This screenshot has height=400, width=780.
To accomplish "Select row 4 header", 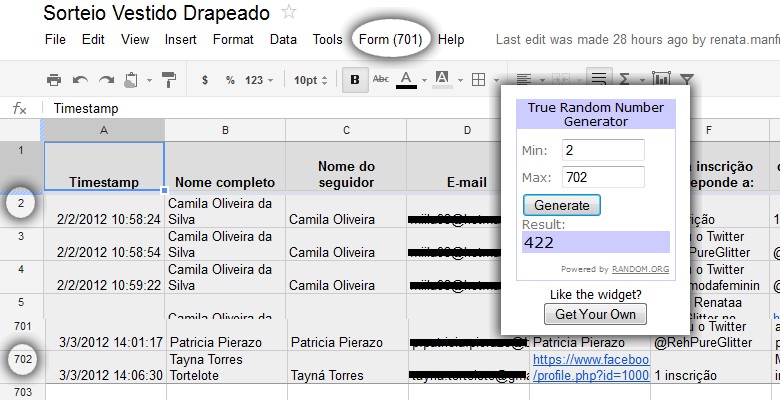I will [21, 277].
